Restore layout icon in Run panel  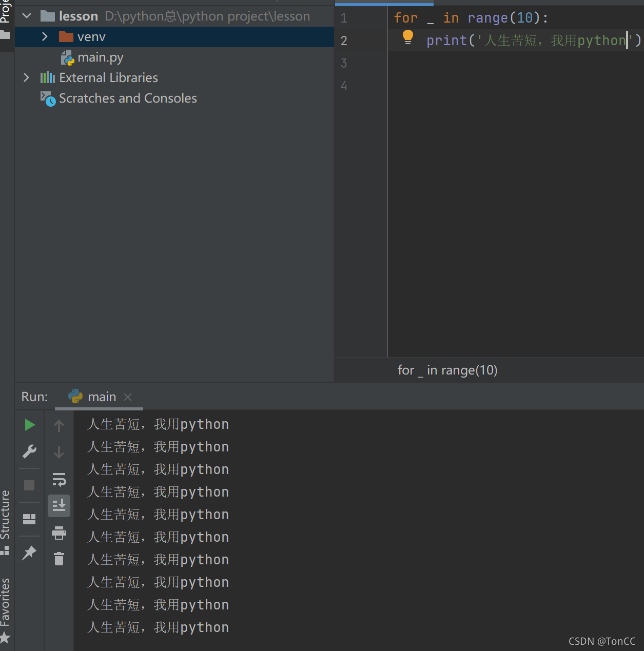[x=29, y=519]
